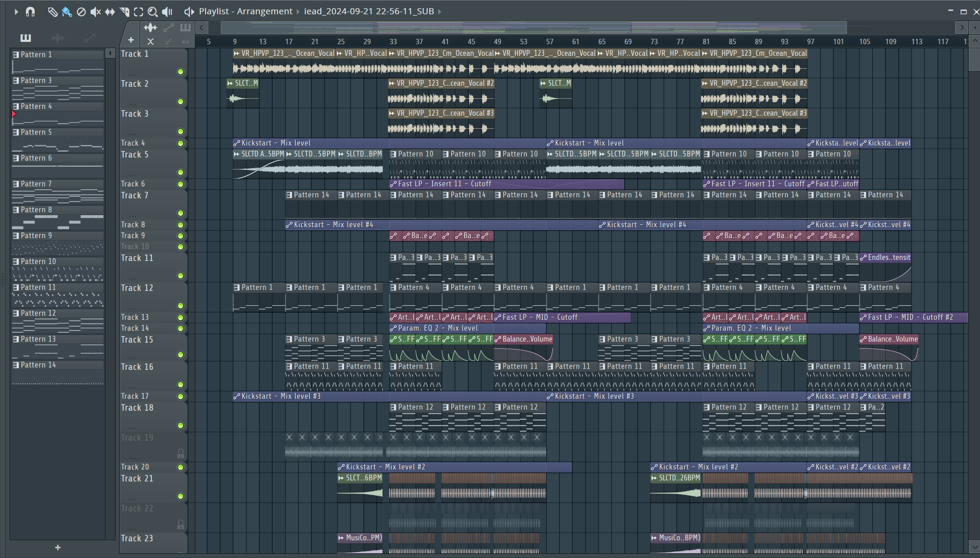Select the Slip tool
This screenshot has height=558, width=980.
[x=110, y=12]
